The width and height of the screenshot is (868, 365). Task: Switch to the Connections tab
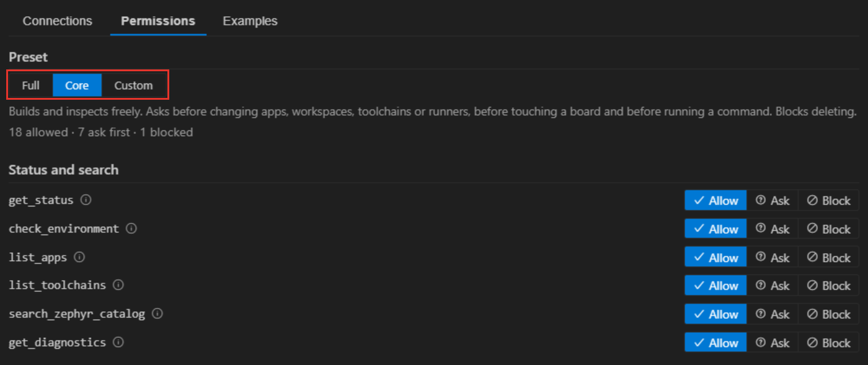pyautogui.click(x=58, y=20)
